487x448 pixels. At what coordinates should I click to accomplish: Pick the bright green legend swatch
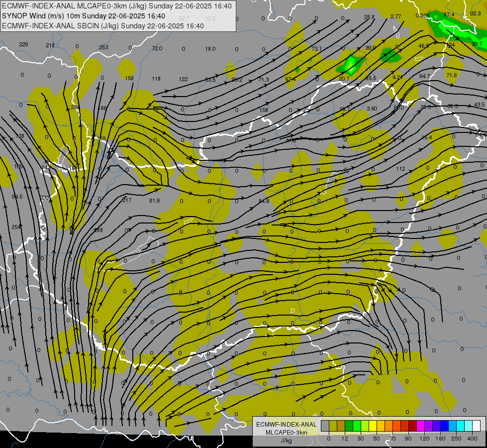[x=357, y=426]
